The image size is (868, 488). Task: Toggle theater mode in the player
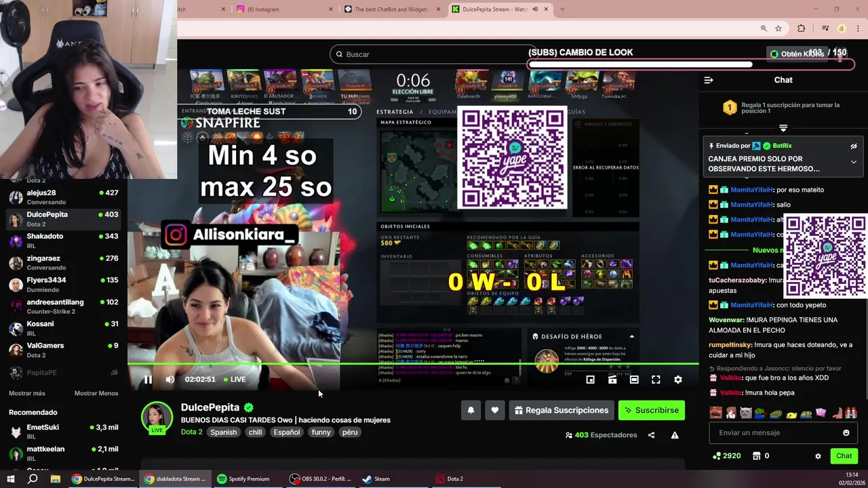pos(634,380)
